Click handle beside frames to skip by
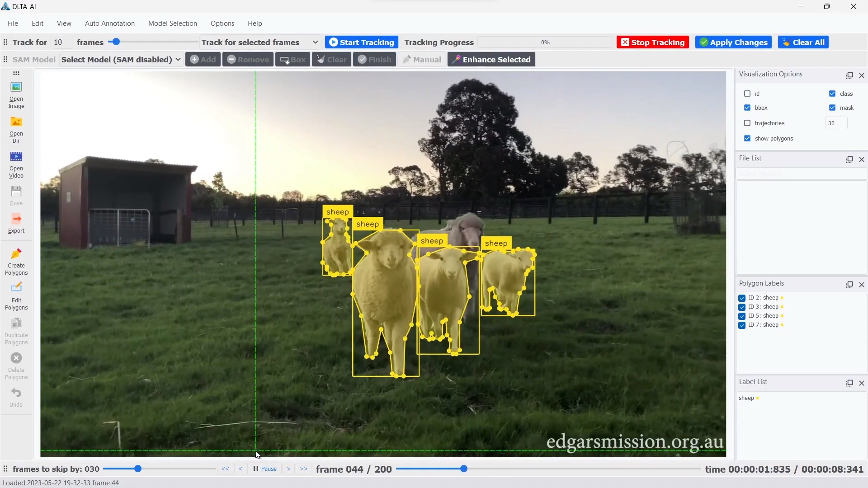 point(5,469)
